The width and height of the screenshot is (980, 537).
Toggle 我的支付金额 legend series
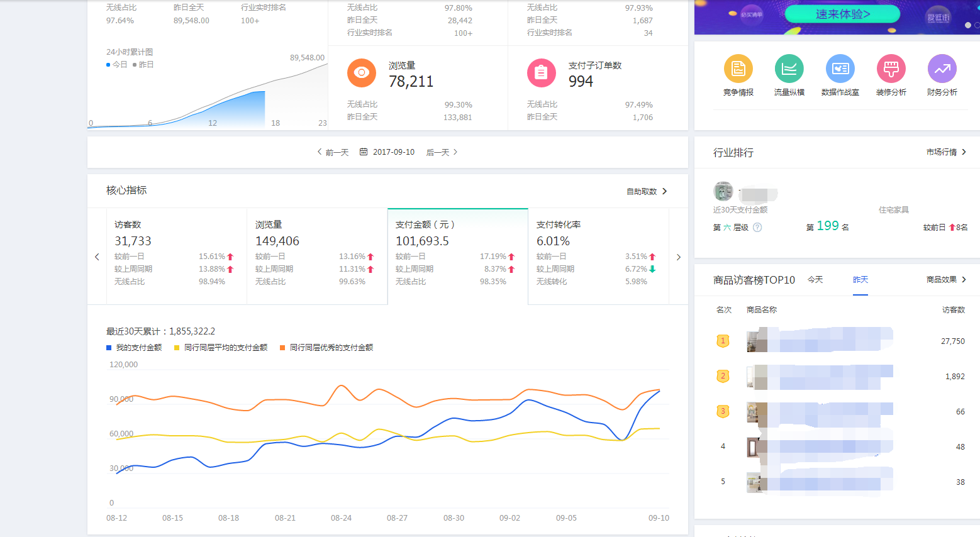(x=134, y=348)
